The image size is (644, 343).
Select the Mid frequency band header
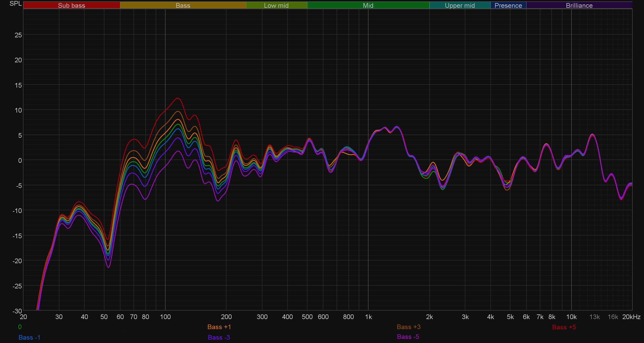[368, 5]
